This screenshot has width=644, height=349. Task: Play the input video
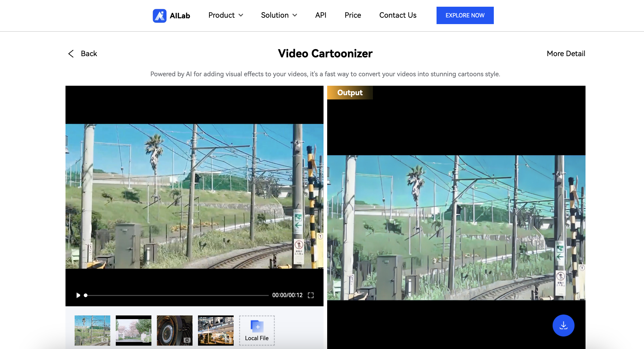pos(78,295)
